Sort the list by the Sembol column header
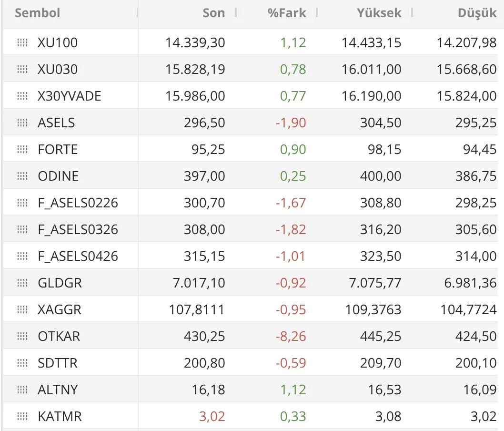Viewport: 504px width, 431px height. (x=38, y=13)
